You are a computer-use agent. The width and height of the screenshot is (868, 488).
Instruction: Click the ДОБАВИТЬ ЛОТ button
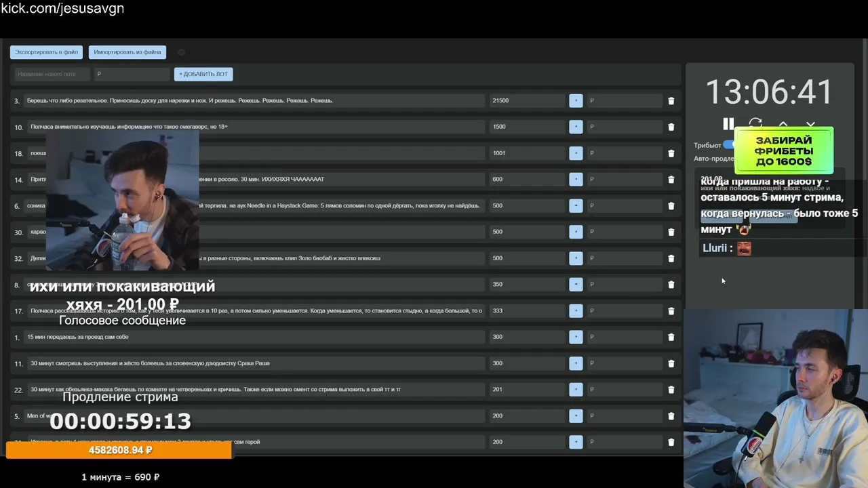[x=203, y=74]
